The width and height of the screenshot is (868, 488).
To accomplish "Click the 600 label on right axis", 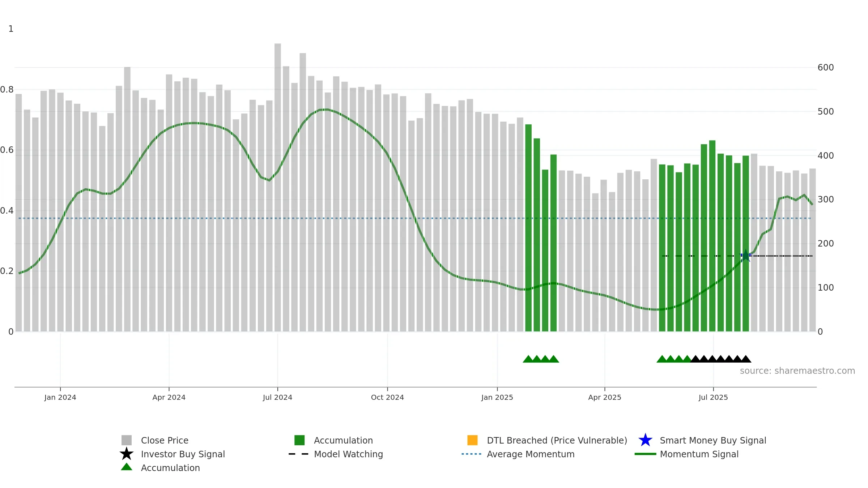I will click(826, 68).
